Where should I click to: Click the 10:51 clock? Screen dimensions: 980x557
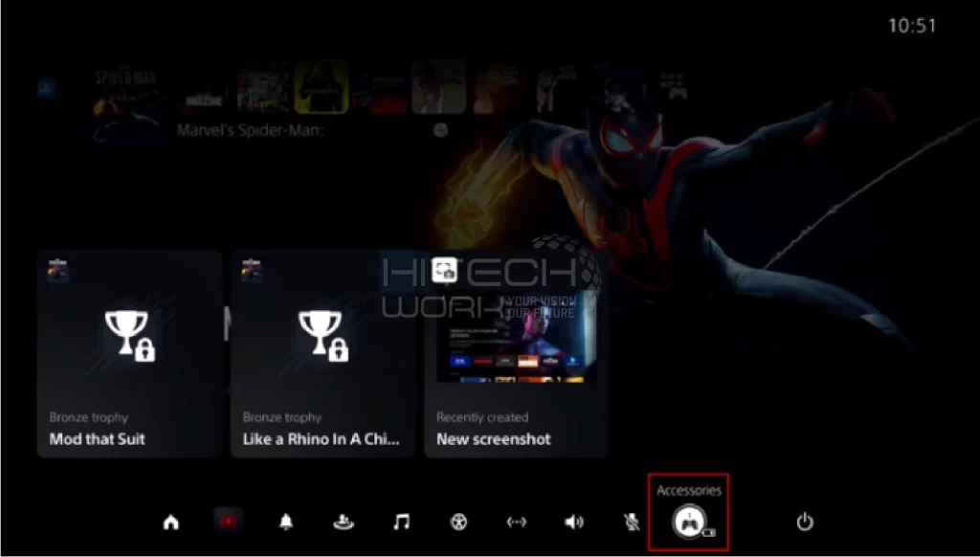(912, 26)
